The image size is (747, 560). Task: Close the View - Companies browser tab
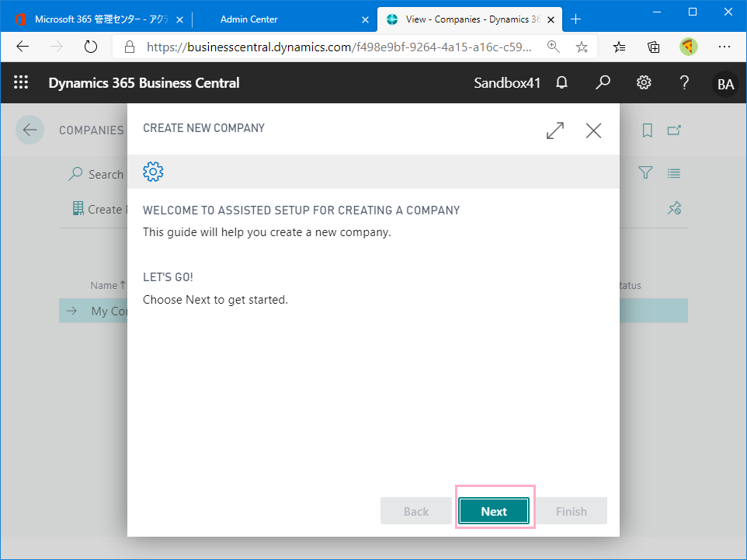click(551, 19)
